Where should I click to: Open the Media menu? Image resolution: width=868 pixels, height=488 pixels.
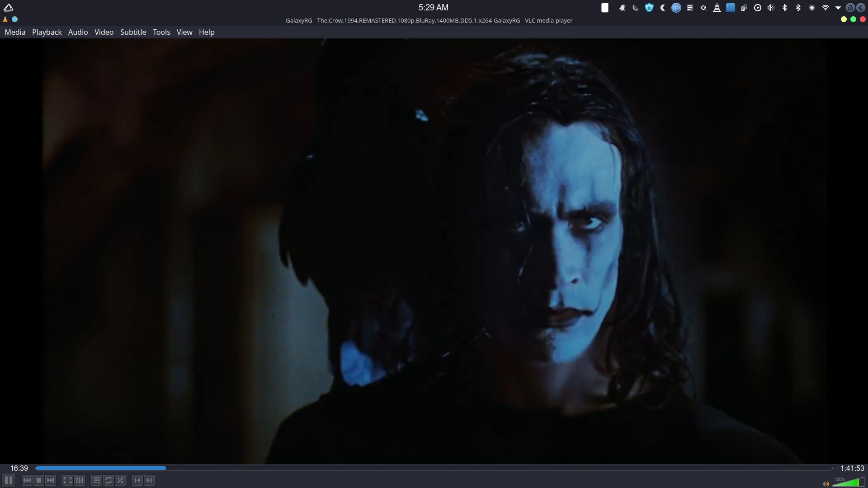click(15, 32)
